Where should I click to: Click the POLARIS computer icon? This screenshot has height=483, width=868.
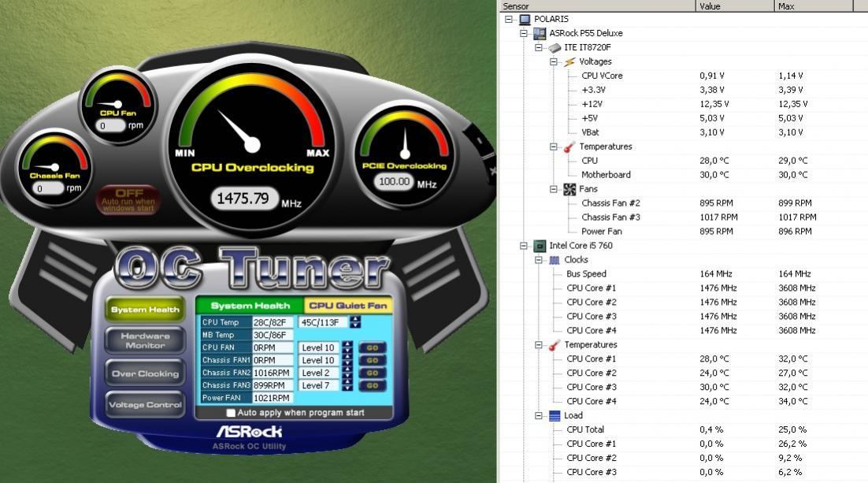pos(525,20)
